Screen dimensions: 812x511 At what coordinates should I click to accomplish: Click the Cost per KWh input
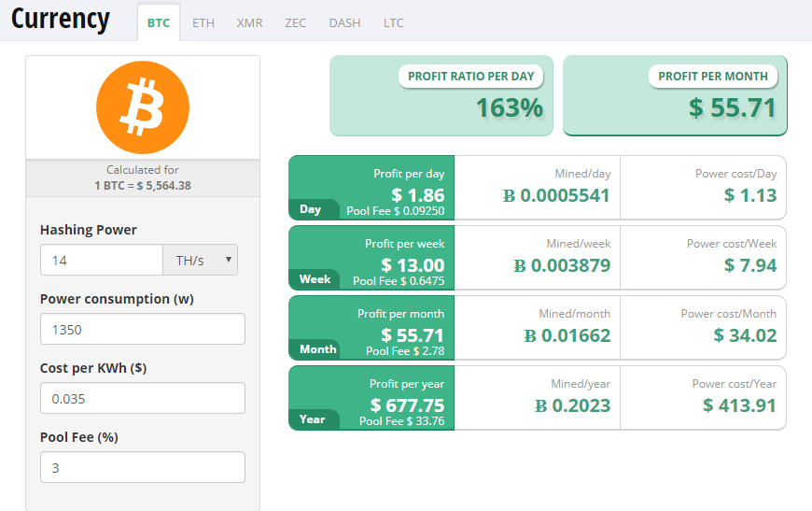pyautogui.click(x=142, y=398)
